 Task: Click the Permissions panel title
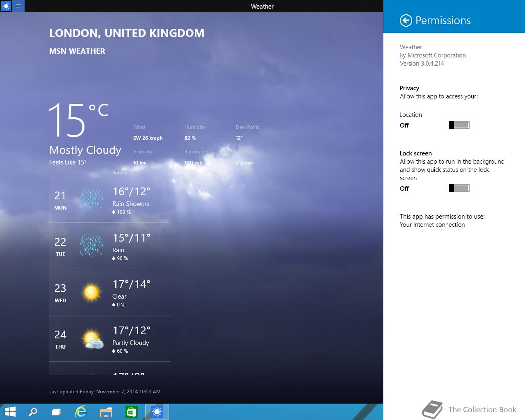443,21
